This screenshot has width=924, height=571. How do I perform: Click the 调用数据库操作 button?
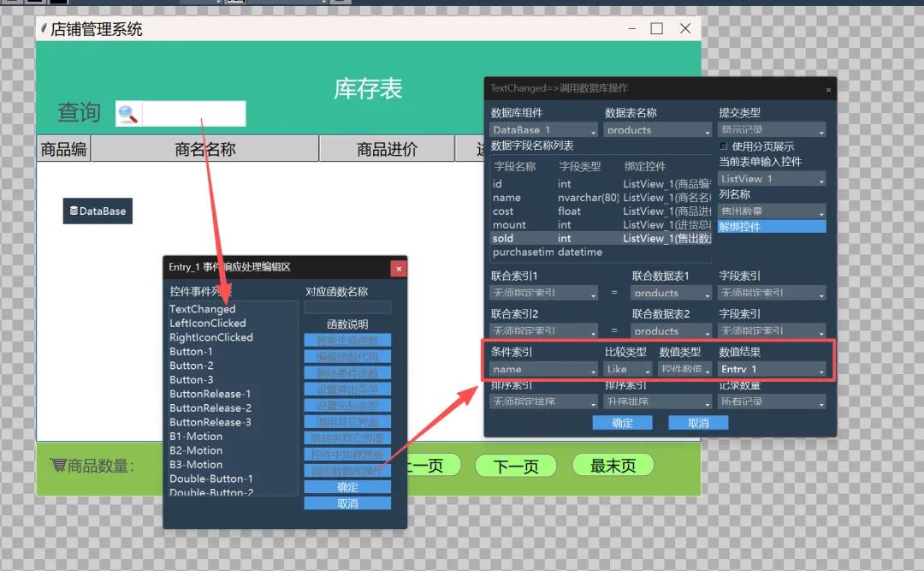[x=347, y=470]
